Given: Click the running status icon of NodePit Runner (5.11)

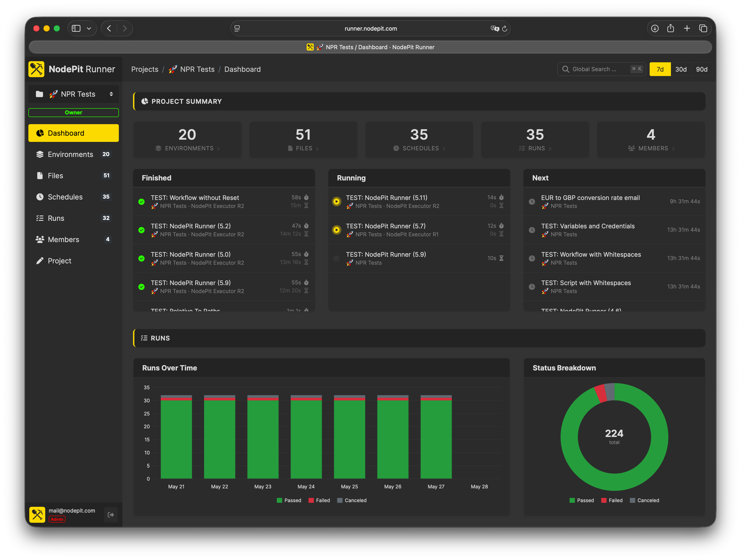Looking at the screenshot, I should pyautogui.click(x=337, y=202).
